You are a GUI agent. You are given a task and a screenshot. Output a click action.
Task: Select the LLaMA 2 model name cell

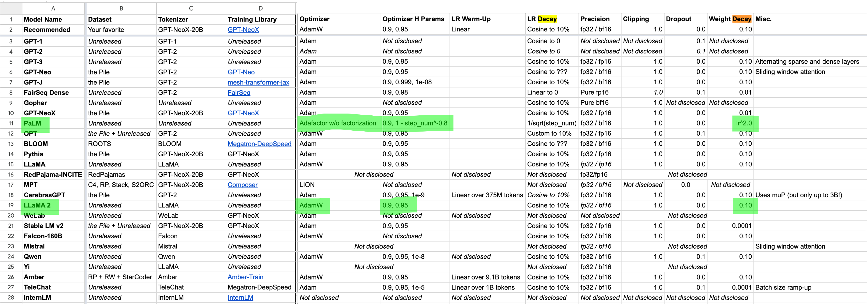tap(53, 206)
